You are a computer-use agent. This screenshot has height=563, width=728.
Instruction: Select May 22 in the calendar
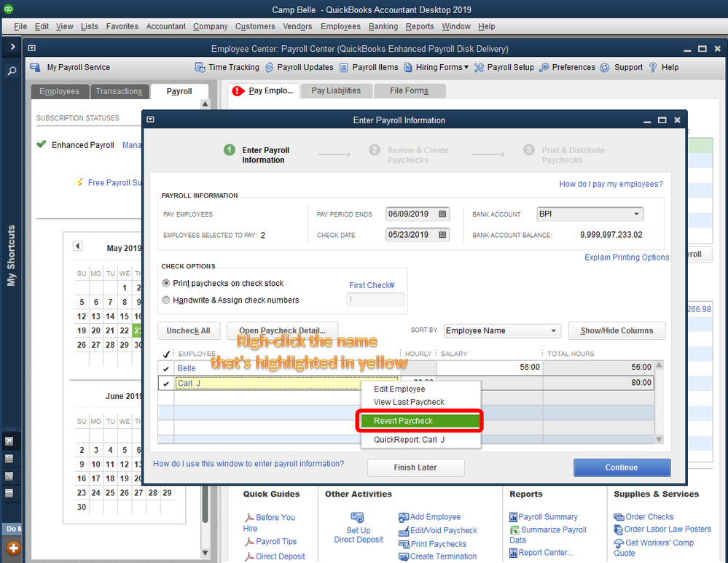pyautogui.click(x=124, y=331)
